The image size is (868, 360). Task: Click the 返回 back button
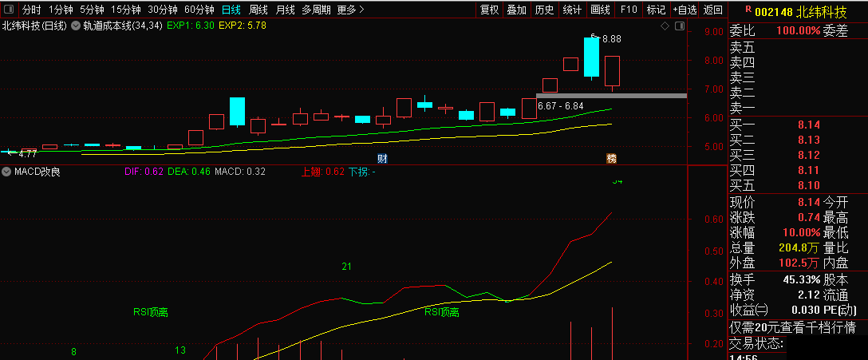point(712,10)
